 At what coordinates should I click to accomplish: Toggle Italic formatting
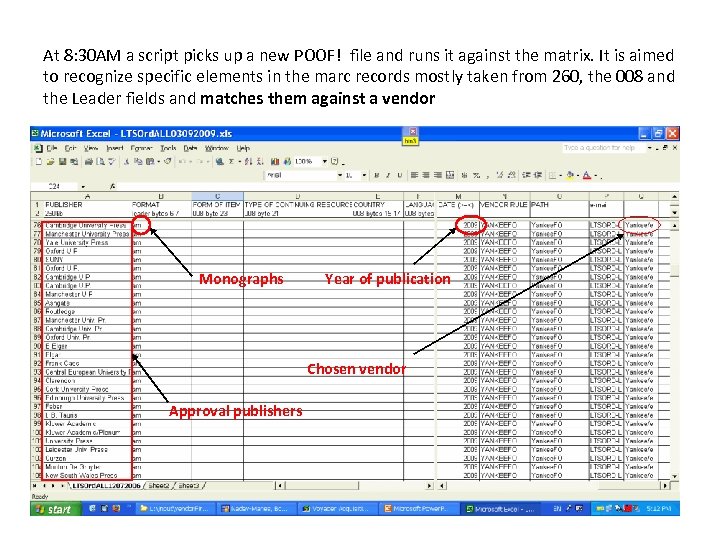click(388, 175)
